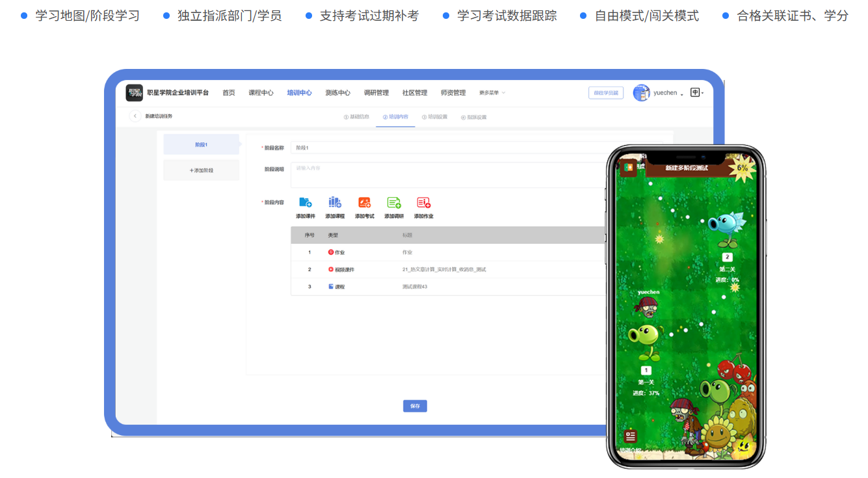Go to 调研管理 in top navigation
The height and width of the screenshot is (478, 868).
pos(376,93)
